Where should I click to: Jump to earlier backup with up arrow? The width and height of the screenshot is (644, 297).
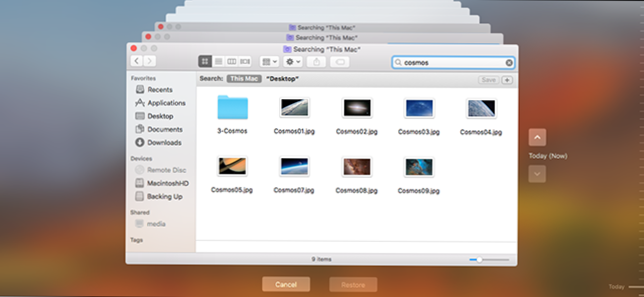coord(537,137)
